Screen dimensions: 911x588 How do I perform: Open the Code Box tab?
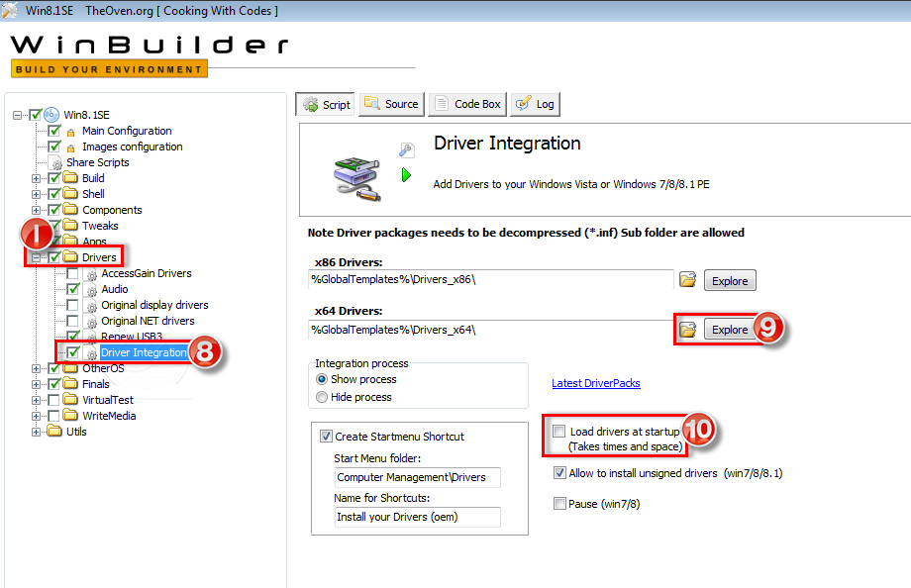pyautogui.click(x=467, y=104)
